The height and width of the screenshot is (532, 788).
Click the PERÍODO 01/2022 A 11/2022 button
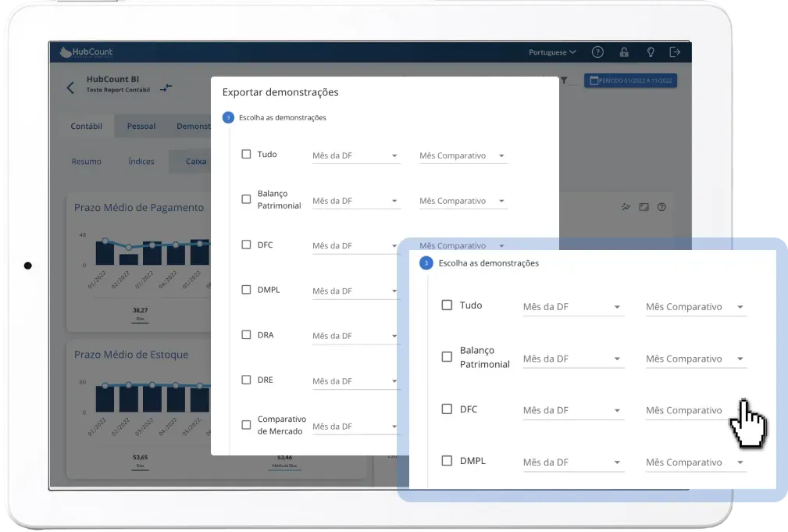point(630,80)
